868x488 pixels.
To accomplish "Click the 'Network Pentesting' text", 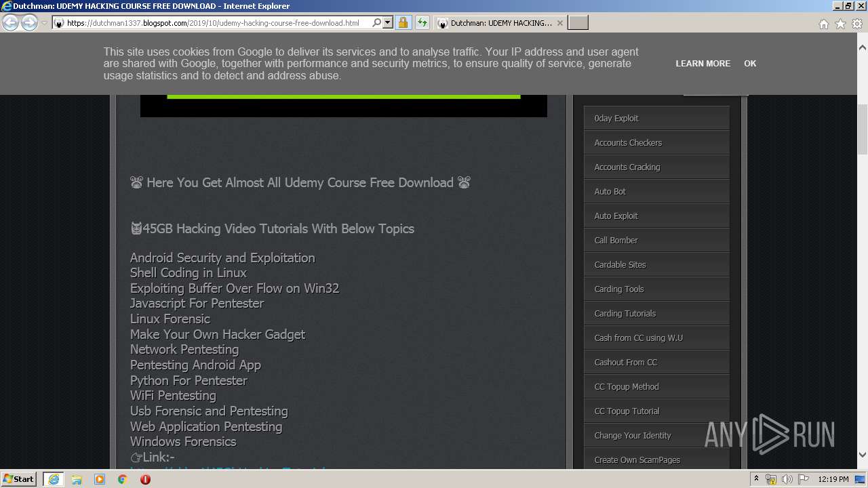I will coord(184,350).
